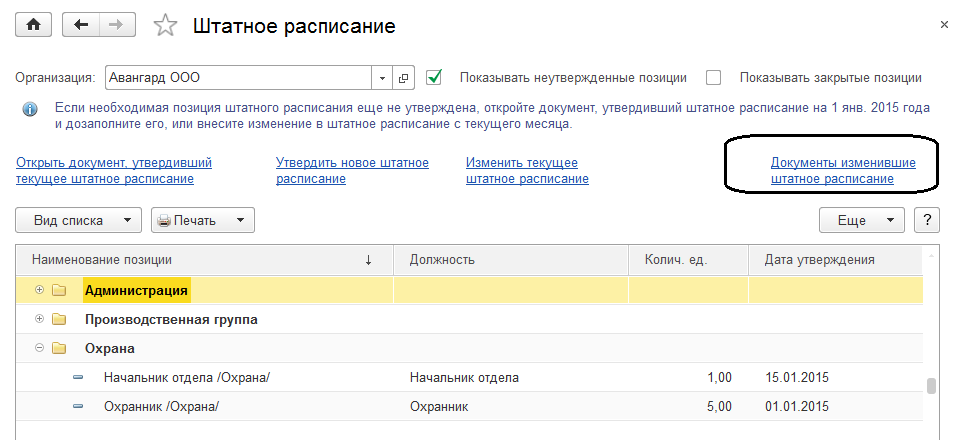The width and height of the screenshot is (956, 440).
Task: Open the Организация dropdown list arrow
Action: coord(384,77)
